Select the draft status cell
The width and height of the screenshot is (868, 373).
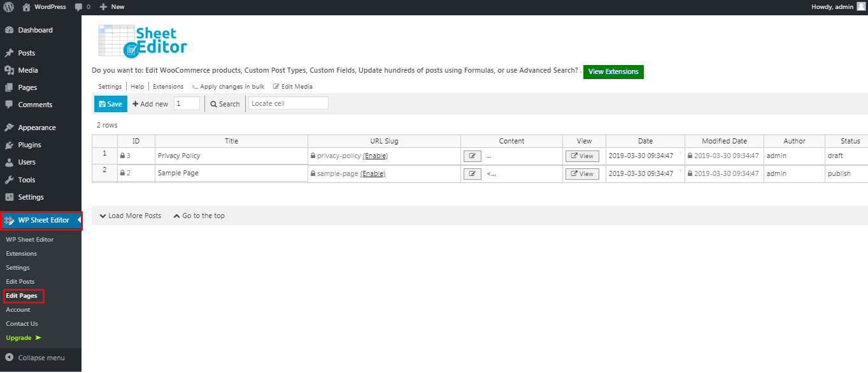pos(846,156)
